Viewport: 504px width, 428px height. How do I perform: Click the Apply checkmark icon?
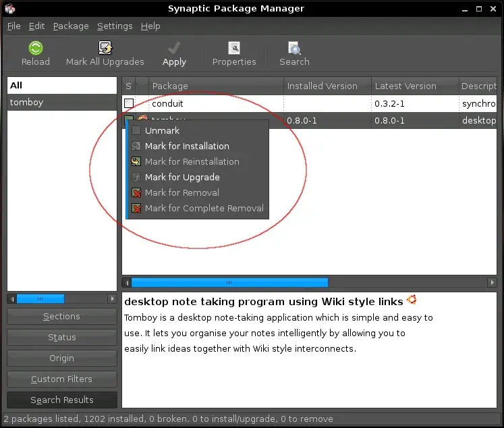click(174, 48)
